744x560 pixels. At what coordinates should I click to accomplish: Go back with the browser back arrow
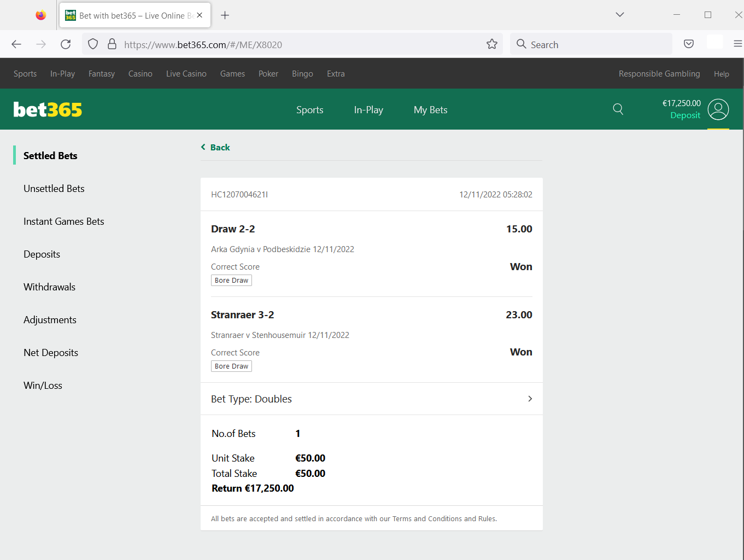coord(16,44)
